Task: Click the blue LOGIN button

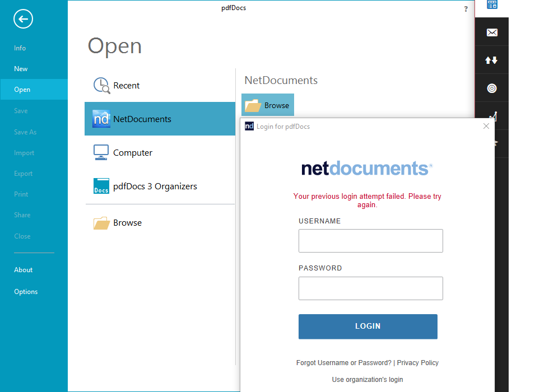Action: coord(367,326)
